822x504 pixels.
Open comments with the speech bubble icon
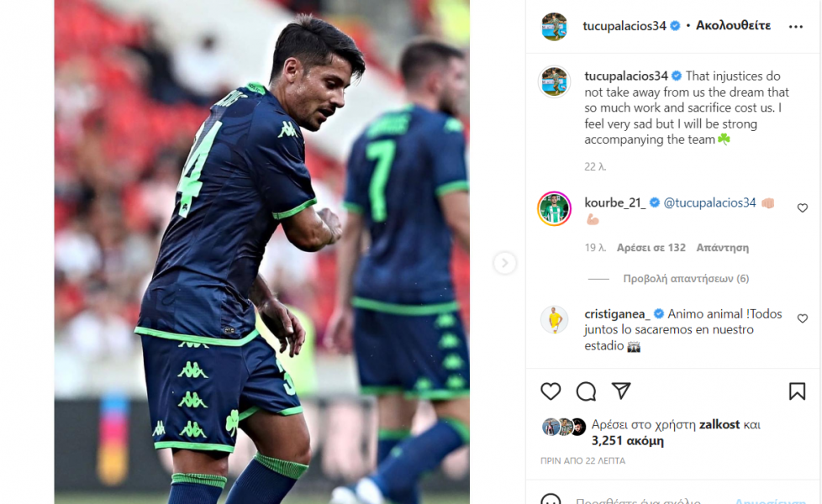586,391
